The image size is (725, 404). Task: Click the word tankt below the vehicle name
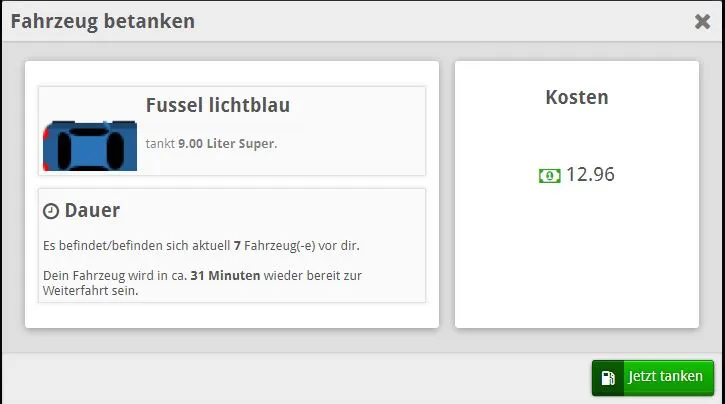(x=160, y=144)
